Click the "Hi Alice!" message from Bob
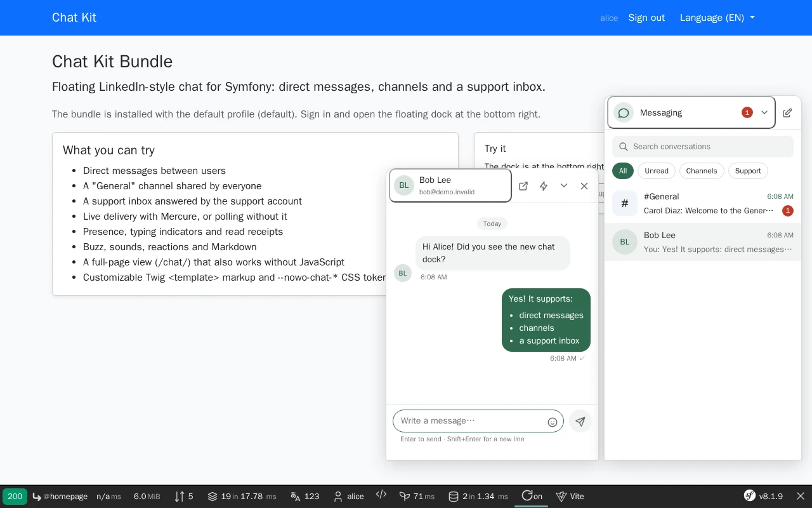 click(x=493, y=253)
